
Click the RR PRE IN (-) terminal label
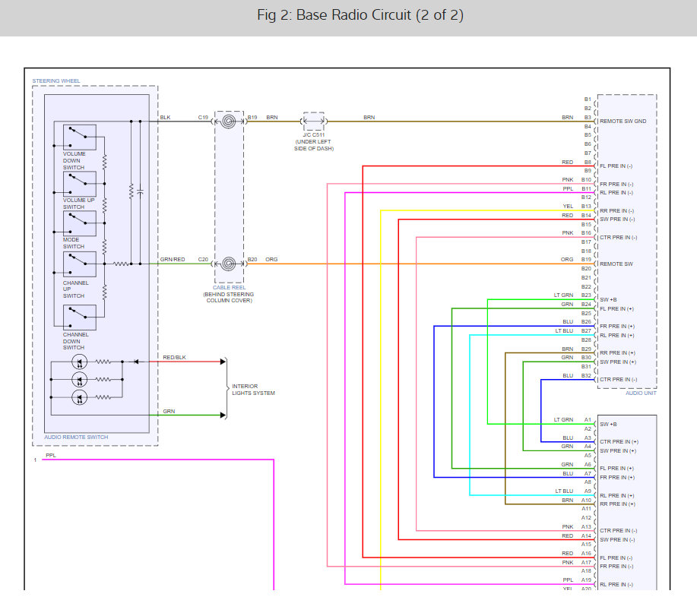coord(616,211)
